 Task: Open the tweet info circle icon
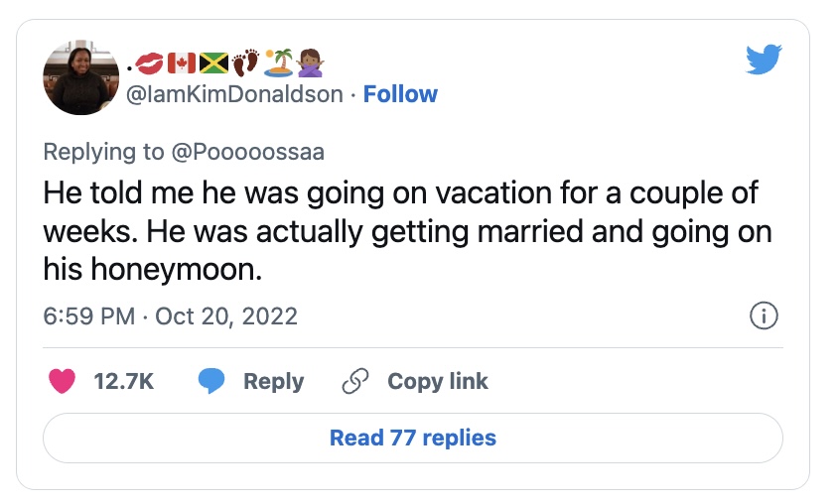click(x=763, y=316)
